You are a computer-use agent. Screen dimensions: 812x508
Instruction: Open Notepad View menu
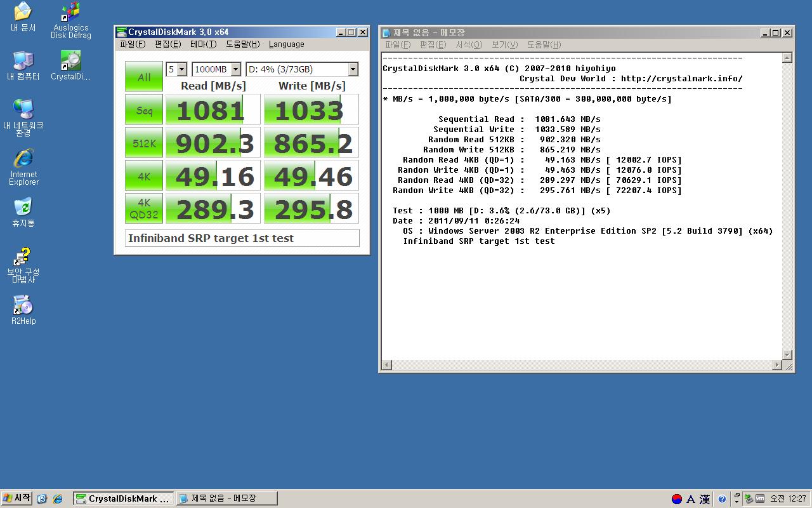click(504, 45)
